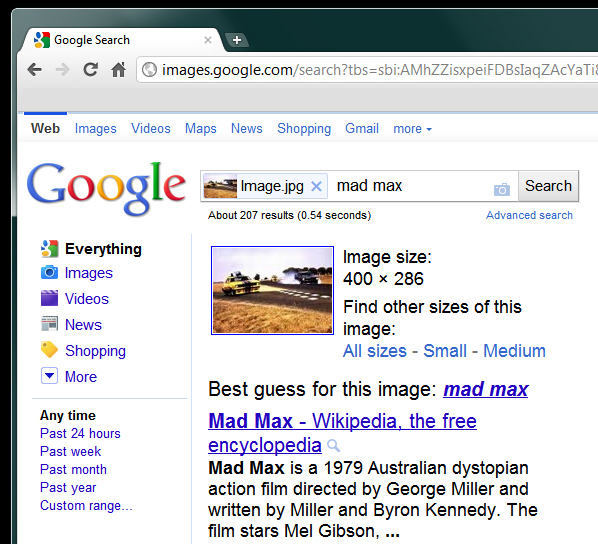Filter results by Shopping in sidebar
The width and height of the screenshot is (598, 544).
(x=95, y=351)
